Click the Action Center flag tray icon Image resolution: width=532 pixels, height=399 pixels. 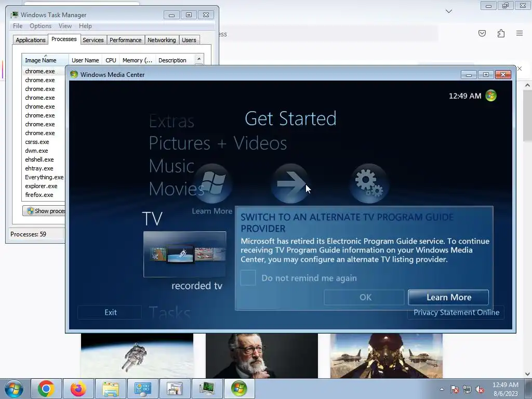[x=455, y=389]
